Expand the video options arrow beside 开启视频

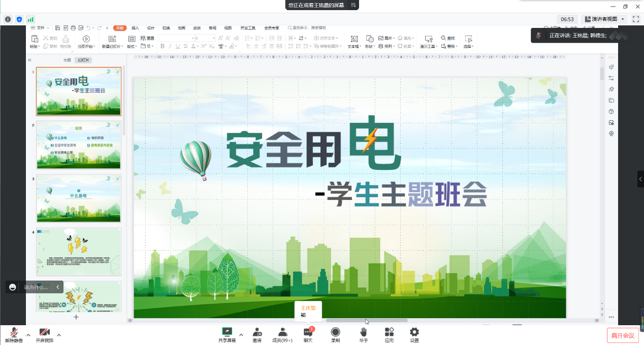tap(59, 335)
